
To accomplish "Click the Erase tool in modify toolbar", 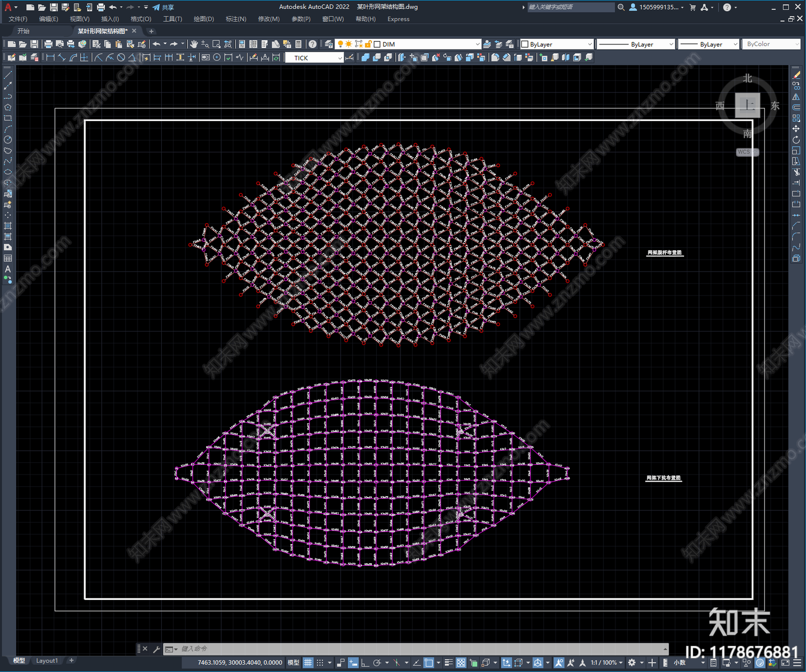I will pyautogui.click(x=796, y=75).
